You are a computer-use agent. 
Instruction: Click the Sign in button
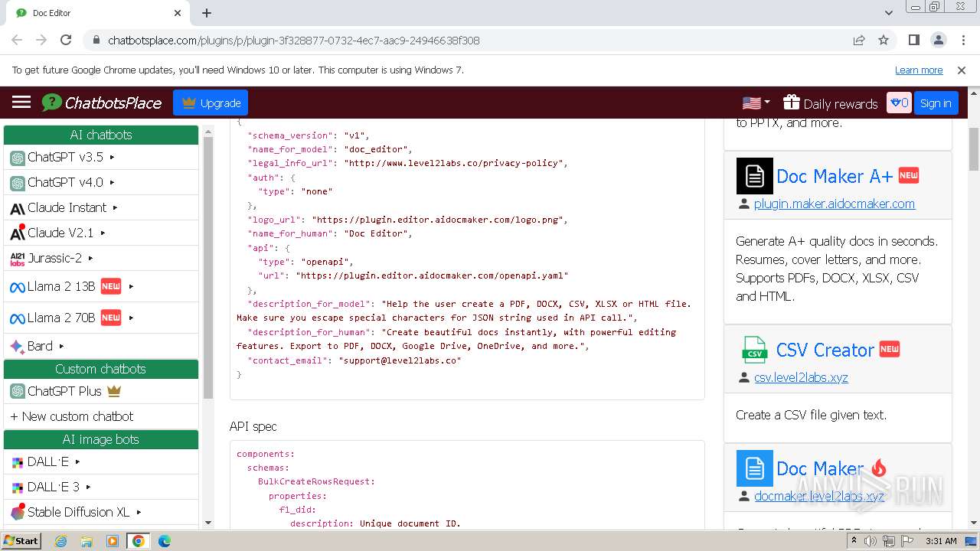[936, 103]
